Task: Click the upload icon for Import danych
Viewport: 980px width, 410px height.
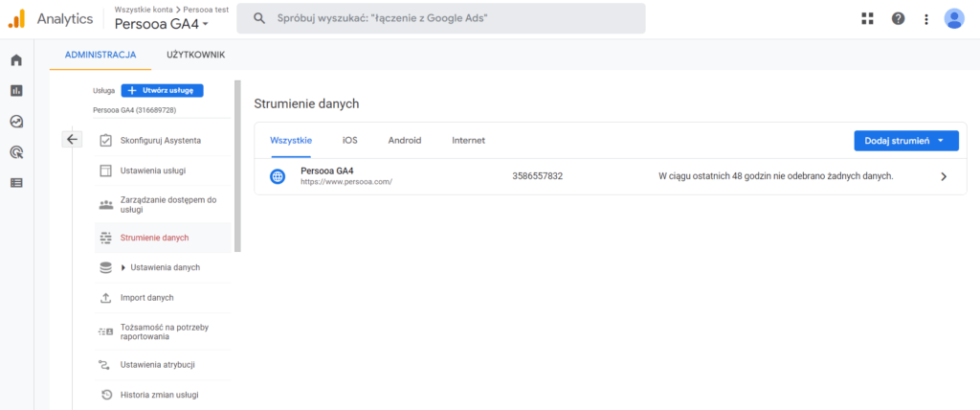Action: [105, 298]
